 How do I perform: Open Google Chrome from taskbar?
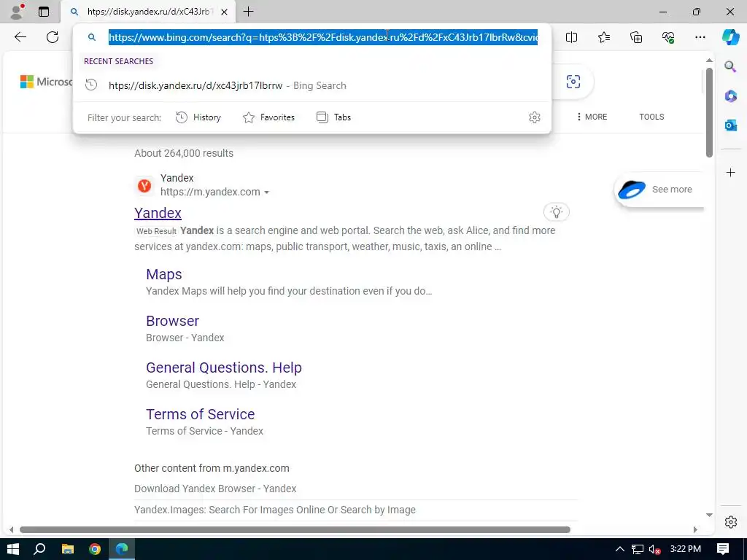pyautogui.click(x=95, y=549)
